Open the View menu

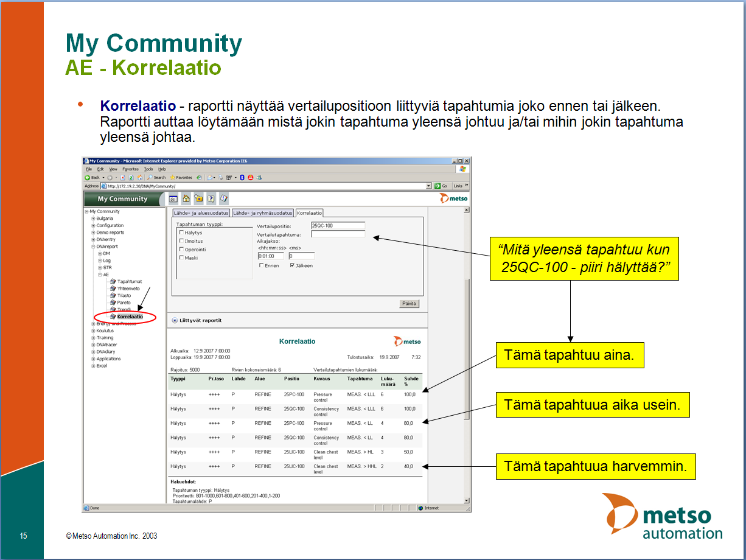(x=113, y=169)
